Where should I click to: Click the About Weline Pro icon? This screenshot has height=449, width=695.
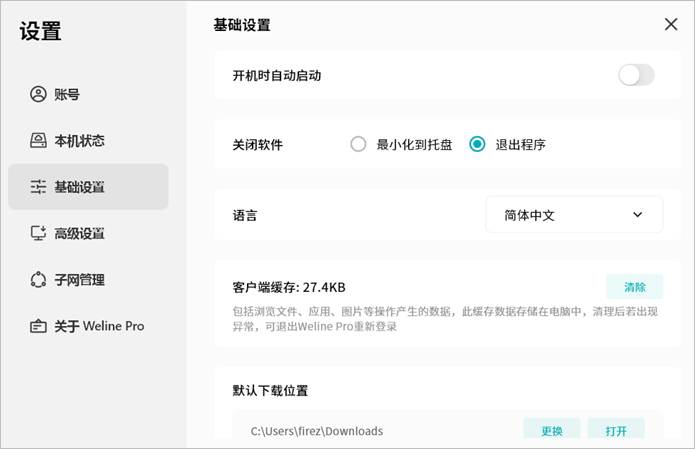39,326
